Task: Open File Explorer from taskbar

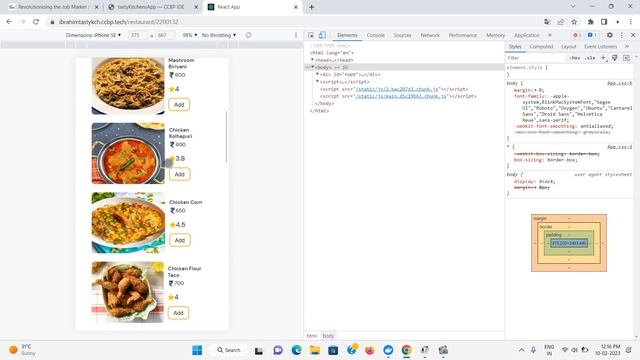Action: coord(315,350)
